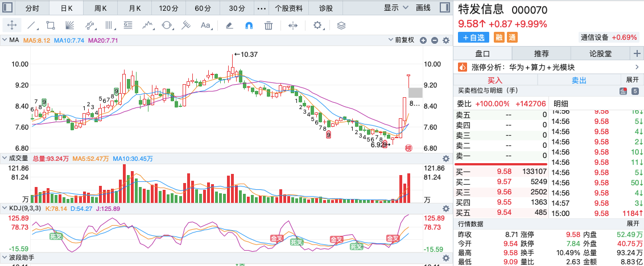644x266 pixels.
Task: Select the trend line drawing tool
Action: pyautogui.click(x=31, y=26)
